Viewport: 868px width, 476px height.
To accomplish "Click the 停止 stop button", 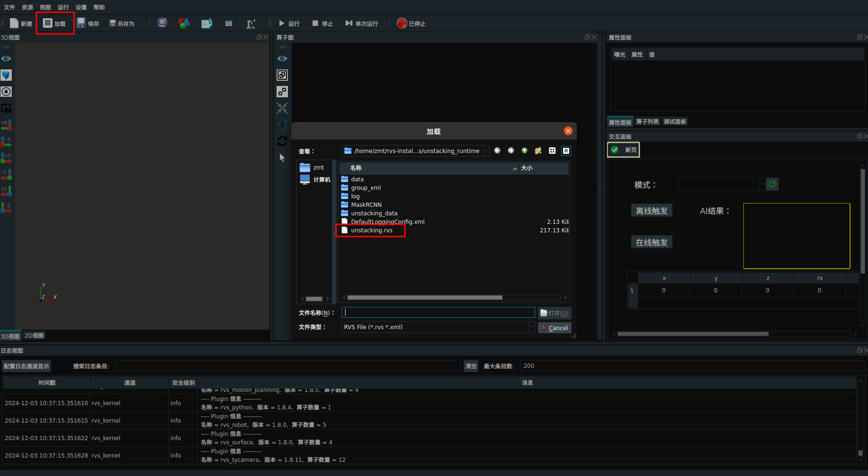I will (x=322, y=24).
